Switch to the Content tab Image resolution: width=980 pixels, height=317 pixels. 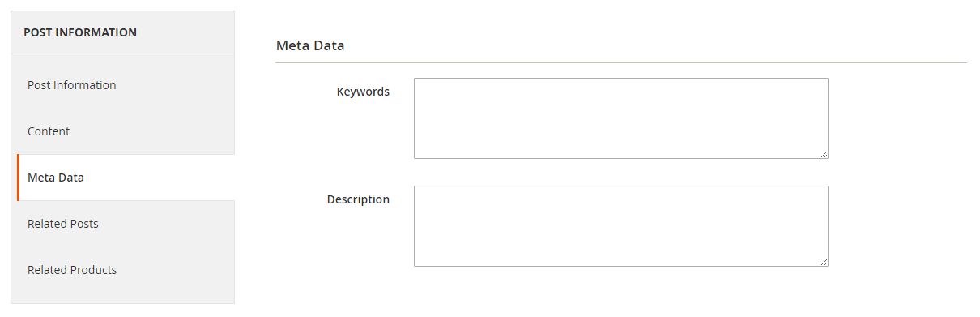(126, 131)
